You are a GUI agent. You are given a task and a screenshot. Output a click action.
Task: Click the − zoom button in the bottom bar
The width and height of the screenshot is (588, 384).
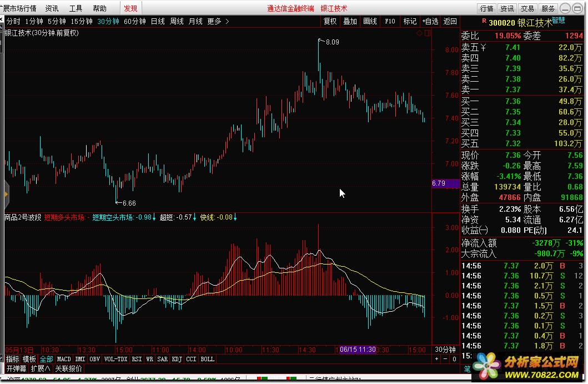click(x=445, y=359)
